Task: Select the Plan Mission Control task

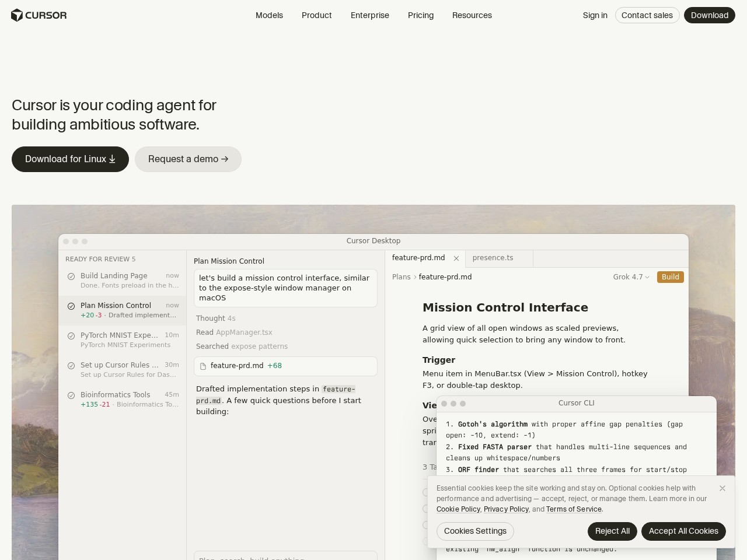Action: coord(123,310)
